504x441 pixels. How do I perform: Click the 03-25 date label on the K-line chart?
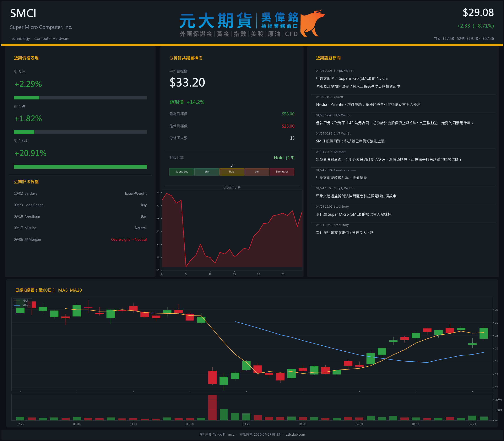click(247, 424)
